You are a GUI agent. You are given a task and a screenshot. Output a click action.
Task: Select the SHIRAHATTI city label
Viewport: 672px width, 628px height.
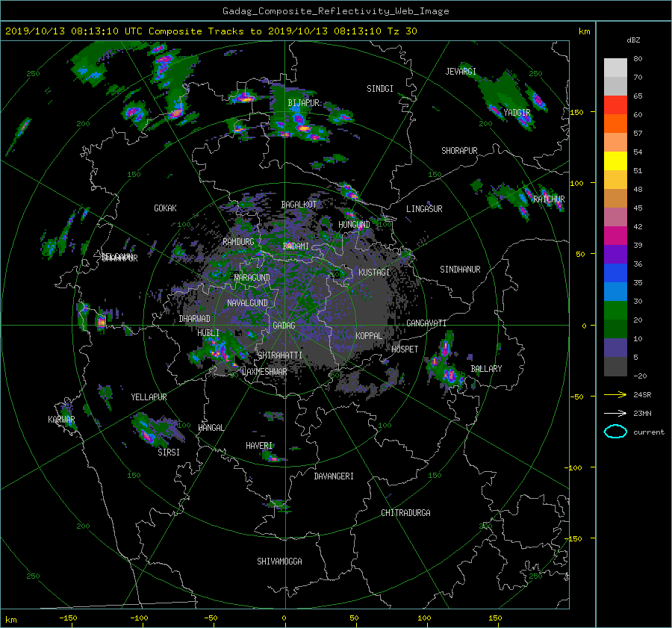tap(280, 355)
